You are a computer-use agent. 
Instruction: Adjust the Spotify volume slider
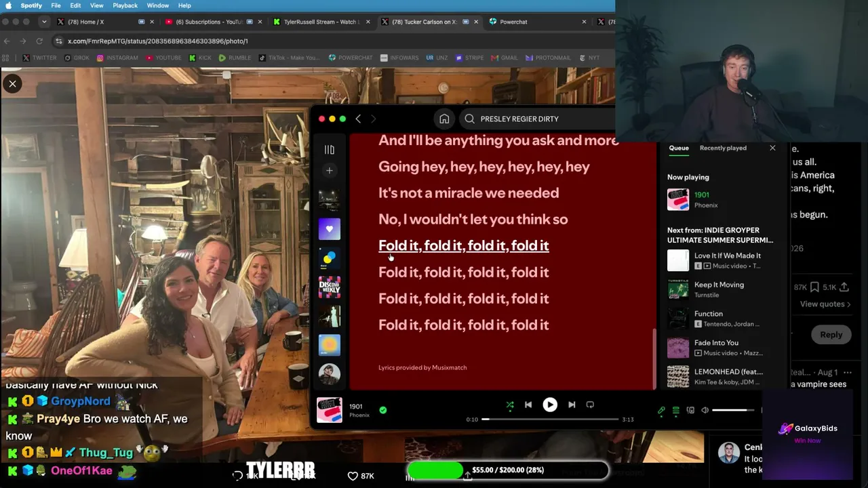coord(734,410)
